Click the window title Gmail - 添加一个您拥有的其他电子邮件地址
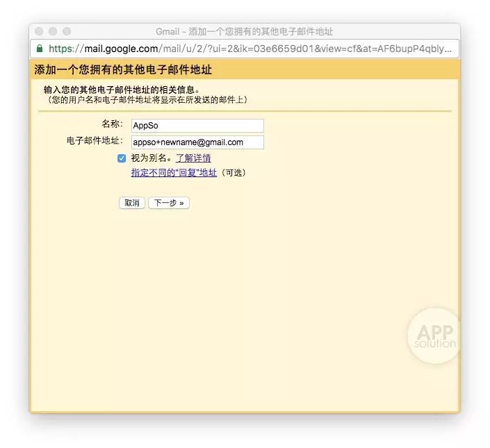 [x=245, y=31]
